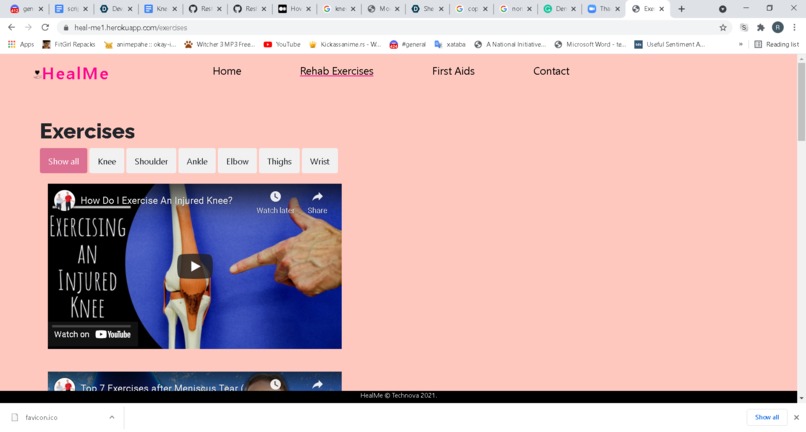Click Share arrow icon on knee video
The image size is (806, 432).
[x=317, y=196]
